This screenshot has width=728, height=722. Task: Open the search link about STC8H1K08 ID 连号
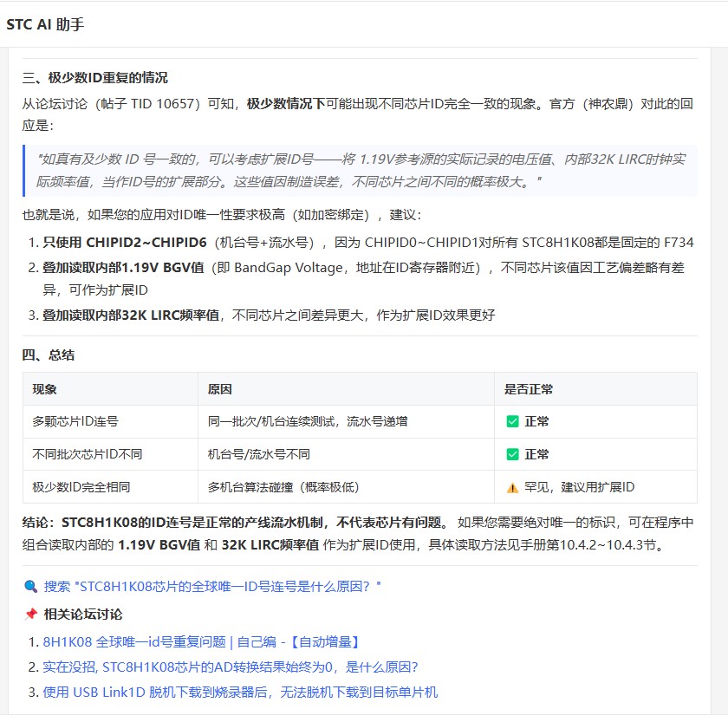[212, 587]
